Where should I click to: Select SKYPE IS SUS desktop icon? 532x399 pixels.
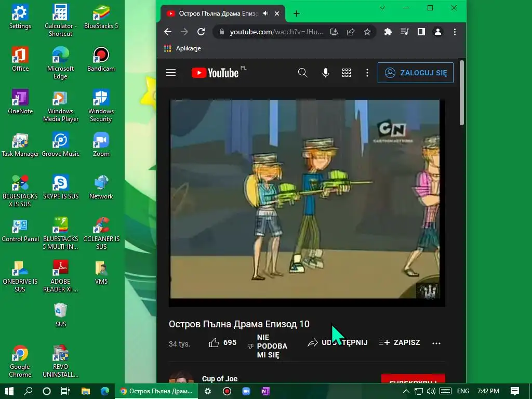[x=60, y=187]
